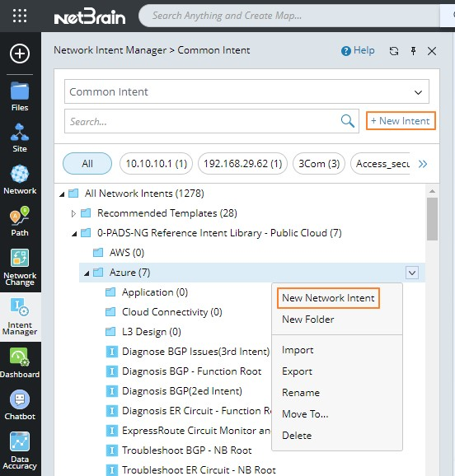
Task: Pin the Network Intent Manager pane
Action: (413, 51)
